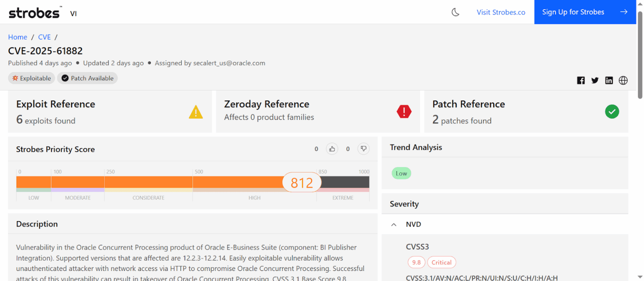Share the CVE on Facebook
Screen dimensions: 644x281
point(581,80)
